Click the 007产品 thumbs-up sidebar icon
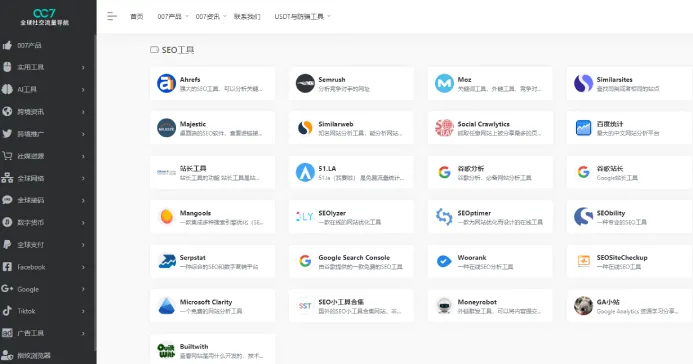Screen dimensions: 693x364 (x=7, y=45)
